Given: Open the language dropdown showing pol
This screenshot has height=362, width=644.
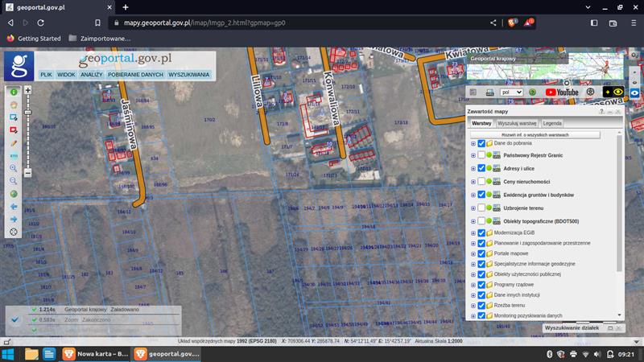Looking at the screenshot, I should 511,93.
